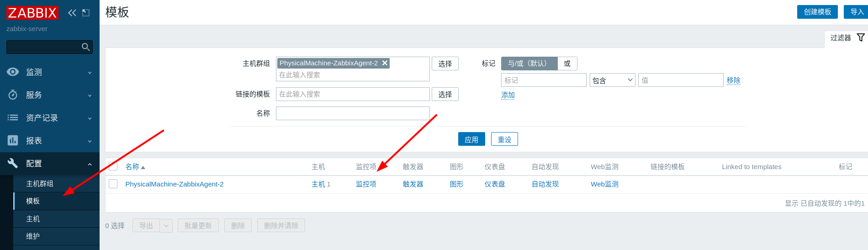Click the 重设 filter button

[504, 139]
